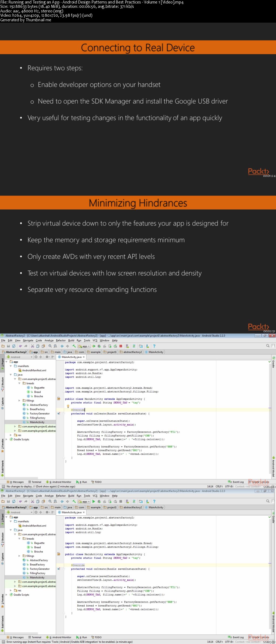The width and height of the screenshot is (276, 644).
Task: Open Gradle Console in the 00:04:22 frame
Action: coord(259,482)
